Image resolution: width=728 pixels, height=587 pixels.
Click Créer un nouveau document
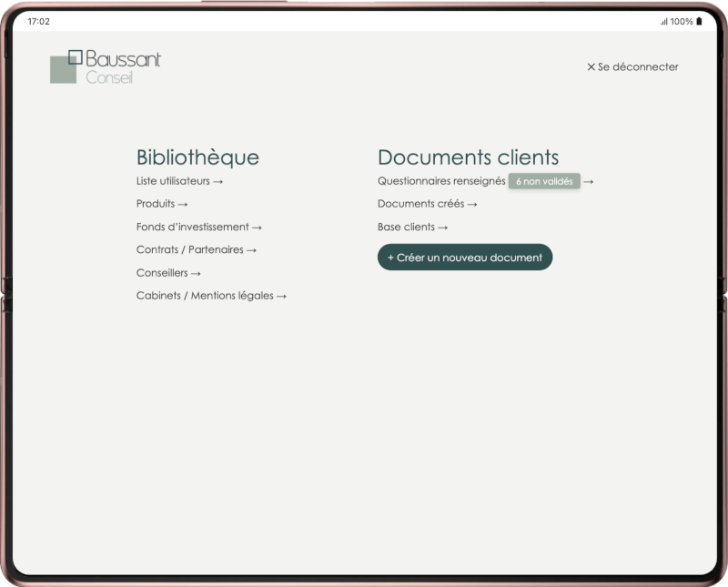pos(465,257)
